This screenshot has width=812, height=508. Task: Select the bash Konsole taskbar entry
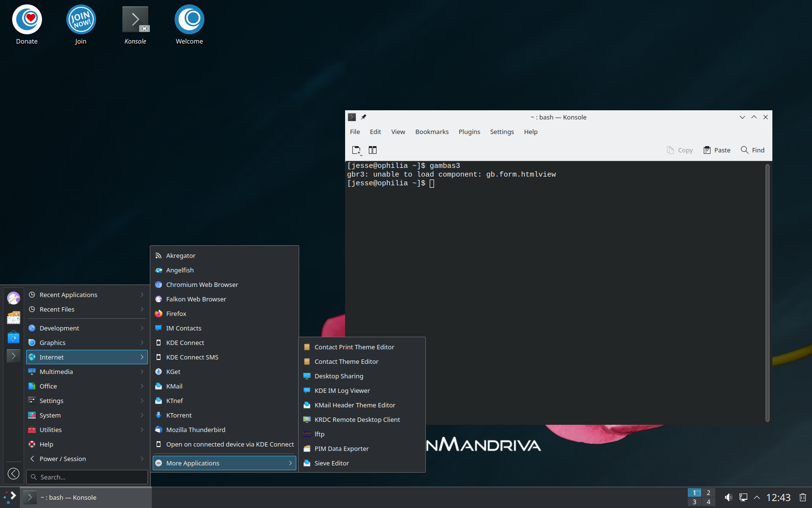(x=86, y=497)
